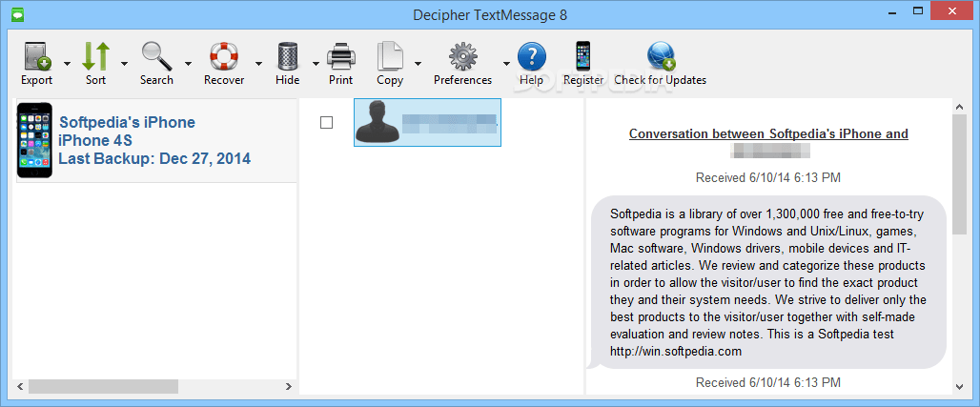Click the Sort arrows icon
980x407 pixels.
[96, 56]
